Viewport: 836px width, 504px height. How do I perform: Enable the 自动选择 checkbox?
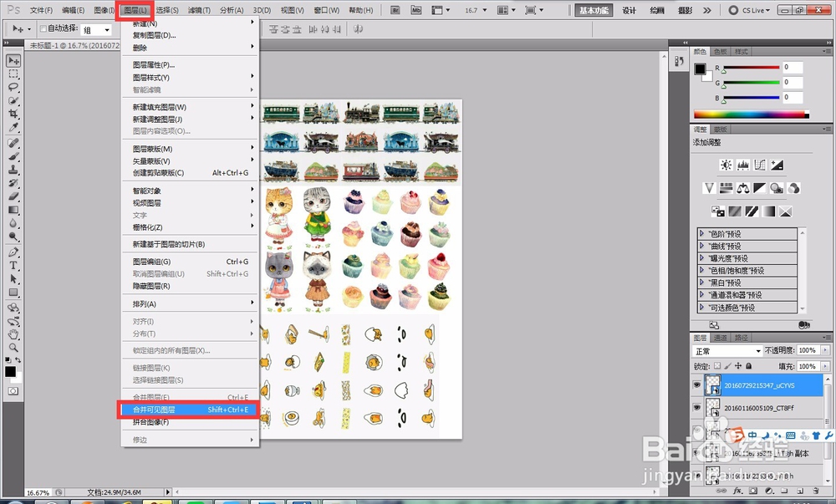click(x=43, y=28)
